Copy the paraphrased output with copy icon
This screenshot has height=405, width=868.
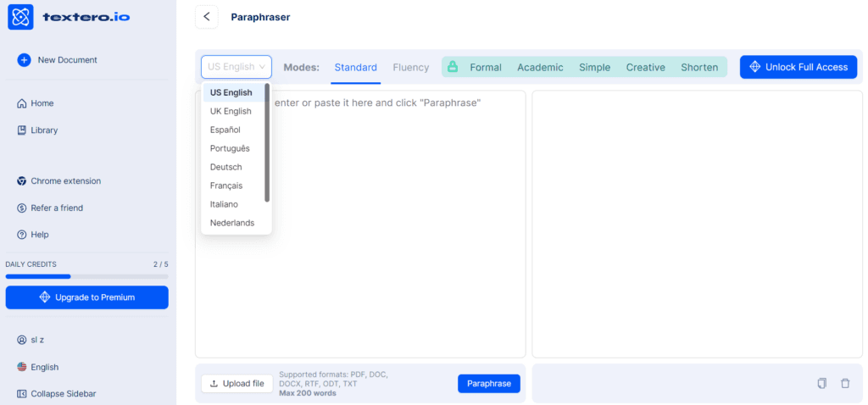coord(822,384)
